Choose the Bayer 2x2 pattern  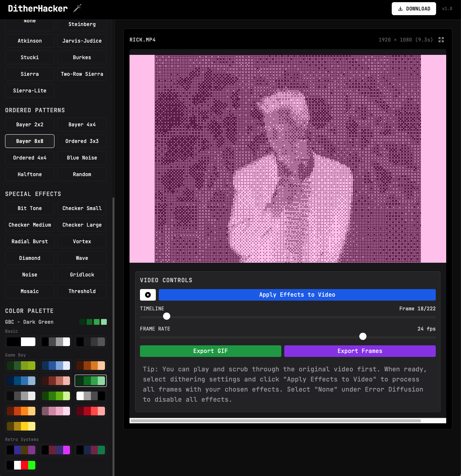tap(30, 125)
